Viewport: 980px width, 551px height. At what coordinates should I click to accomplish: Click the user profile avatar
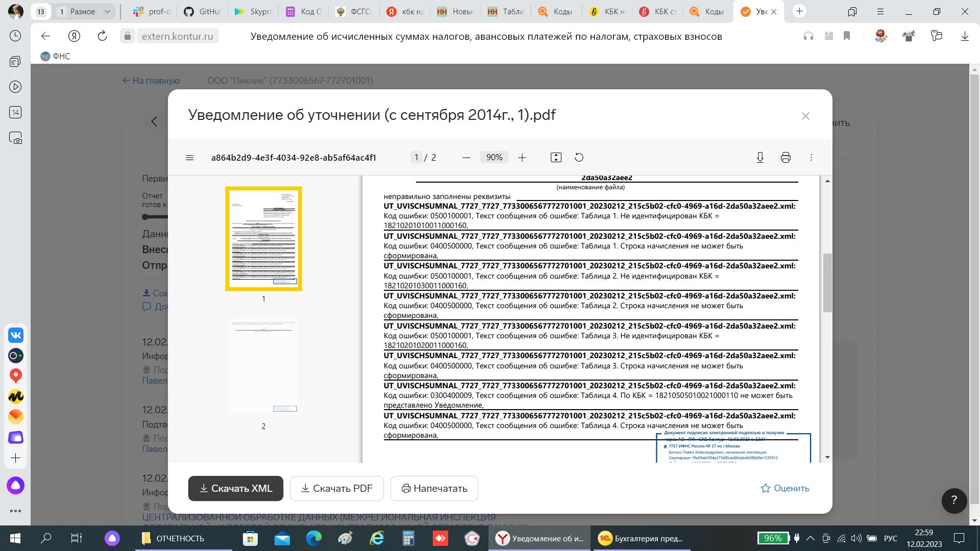[15, 11]
